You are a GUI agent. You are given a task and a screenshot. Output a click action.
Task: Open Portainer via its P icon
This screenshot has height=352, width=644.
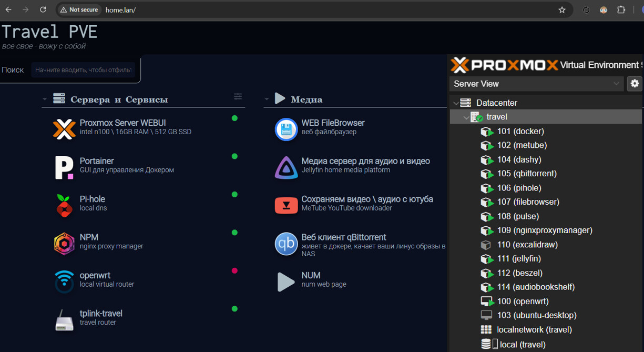(64, 167)
